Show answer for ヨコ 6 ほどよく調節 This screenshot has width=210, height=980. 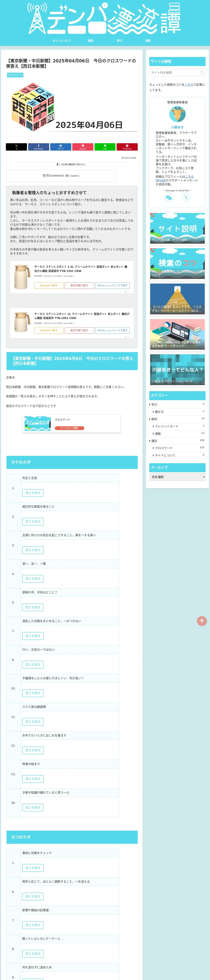[x=33, y=896]
